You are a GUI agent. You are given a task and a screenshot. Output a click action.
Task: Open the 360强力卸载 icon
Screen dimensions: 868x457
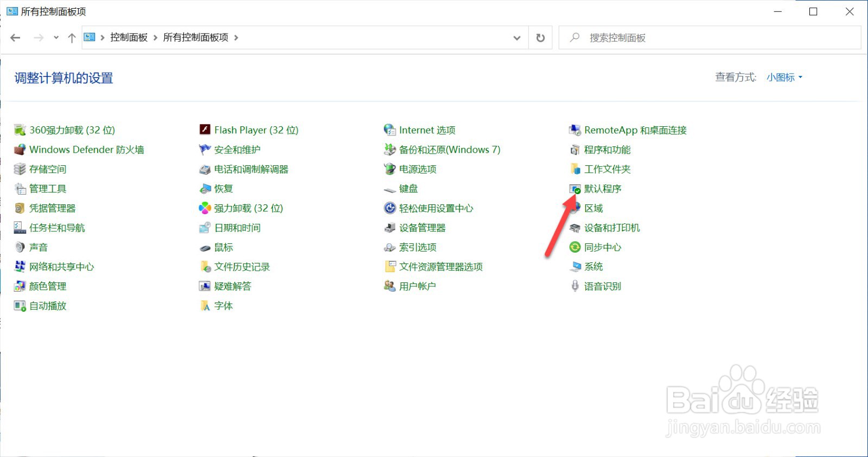(x=20, y=130)
